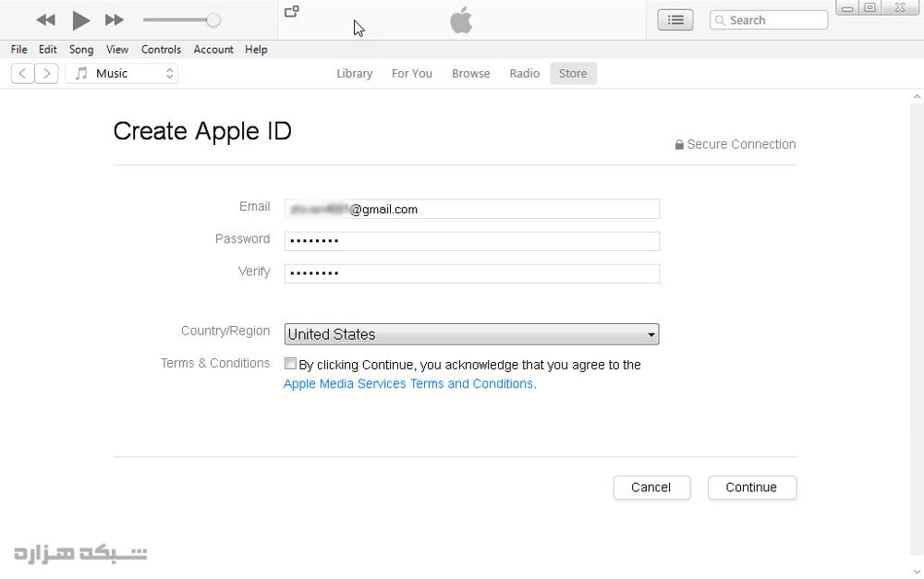Open the Edit menu
The width and height of the screenshot is (924, 579).
coord(48,50)
